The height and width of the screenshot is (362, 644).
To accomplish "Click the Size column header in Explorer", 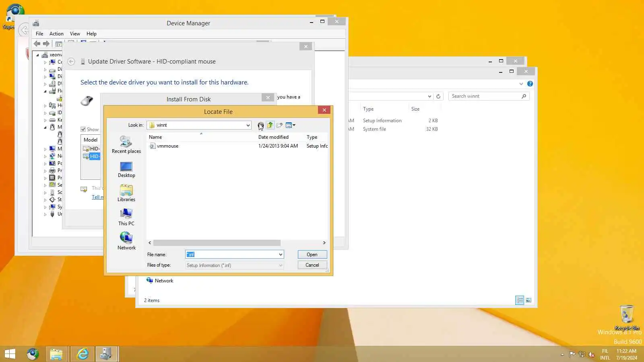I will (415, 109).
